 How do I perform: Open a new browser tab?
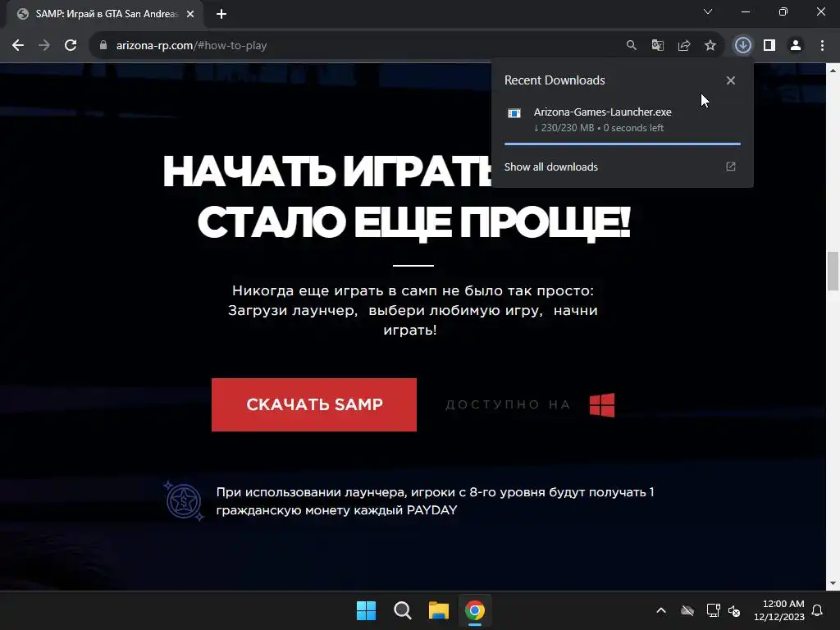point(221,14)
